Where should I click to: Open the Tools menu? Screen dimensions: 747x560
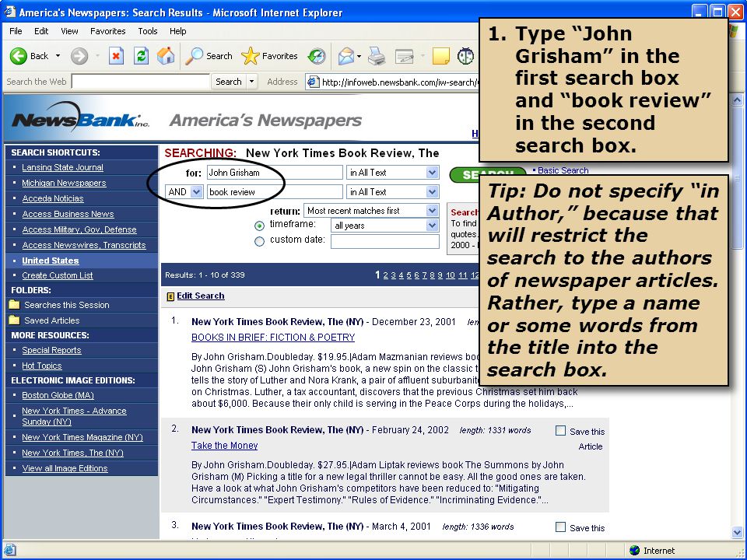tap(148, 31)
